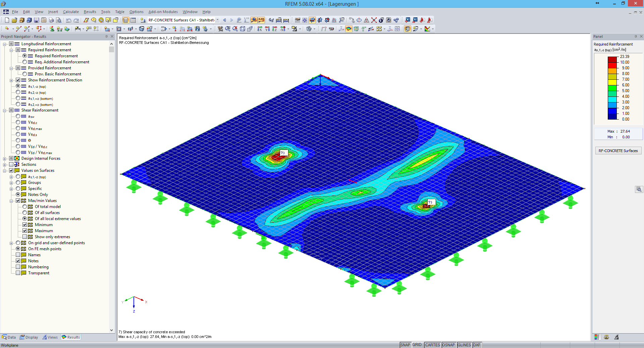The image size is (644, 348).
Task: Open the RF-CONCRETE Surfaces CA1 case dropdown
Action: [217, 20]
